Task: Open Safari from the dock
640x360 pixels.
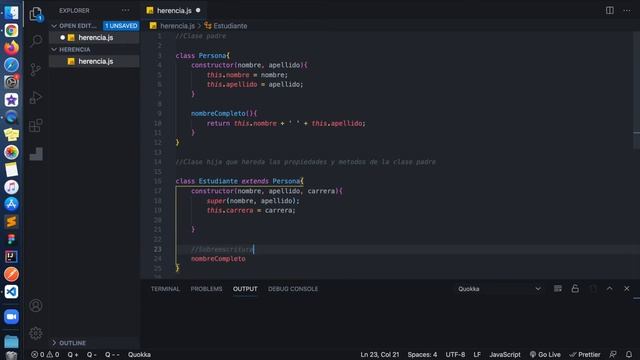Action: click(x=11, y=65)
